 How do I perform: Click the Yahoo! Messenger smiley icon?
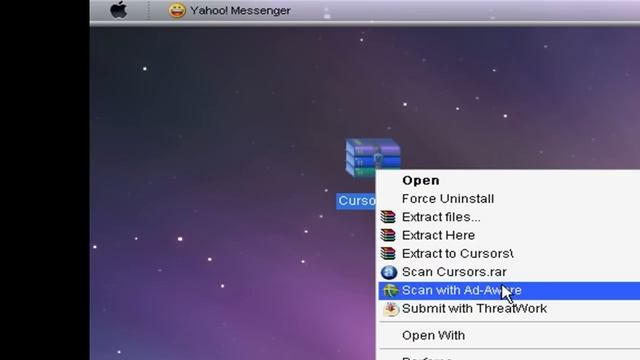pyautogui.click(x=177, y=10)
